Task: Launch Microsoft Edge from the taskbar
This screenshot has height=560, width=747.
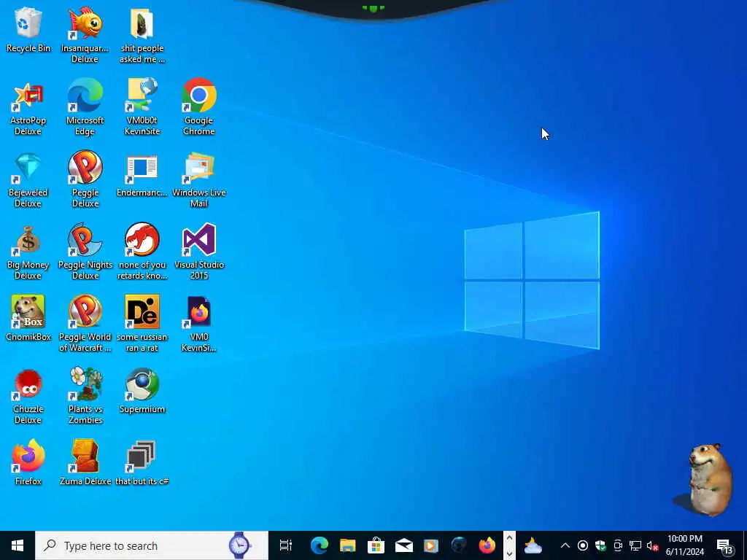Action: coord(320,545)
